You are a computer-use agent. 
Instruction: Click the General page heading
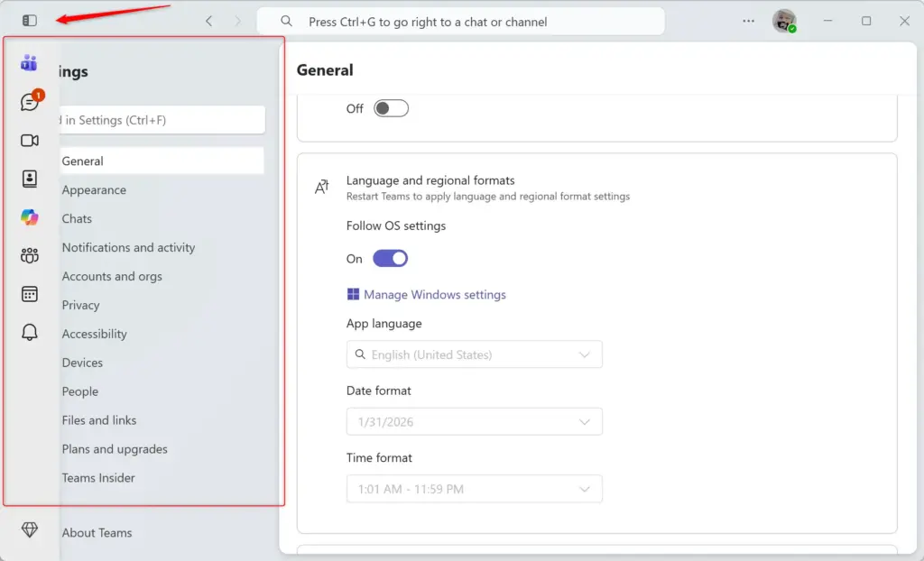tap(325, 70)
